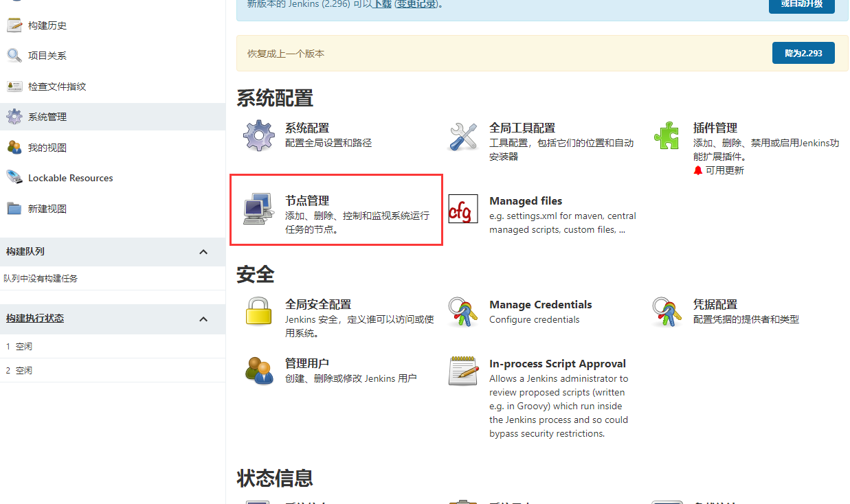Click the 配置凭据的提供者和类型 description
Viewport: 850px width, 504px height.
746,319
